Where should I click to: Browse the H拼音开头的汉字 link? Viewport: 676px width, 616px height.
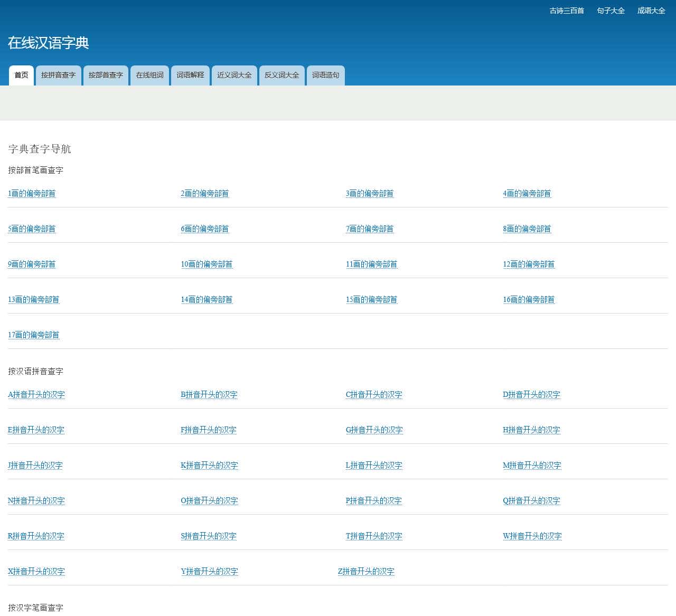531,430
